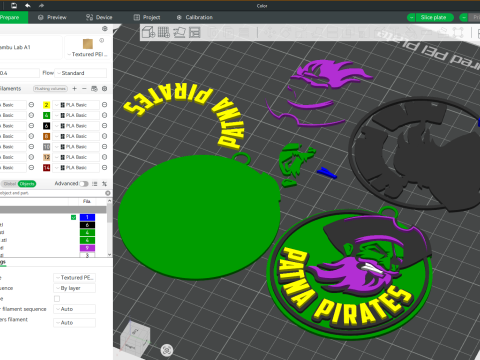Image resolution: width=480 pixels, height=360 pixels.
Task: Open filament 8 PLA Basic dropdown
Action: [x=76, y=136]
